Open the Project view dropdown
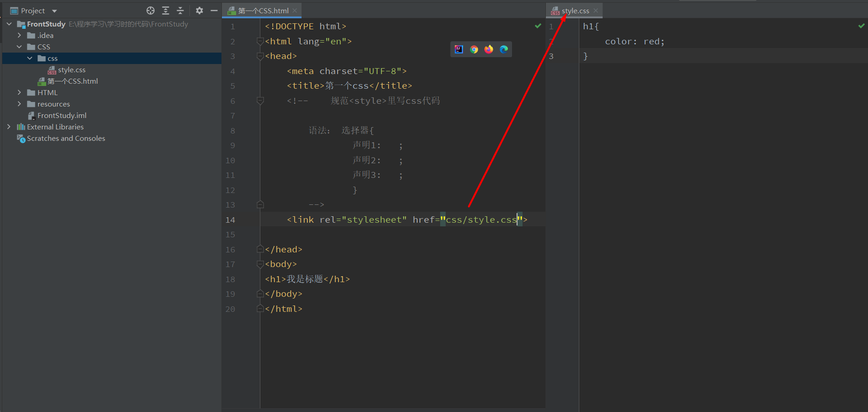This screenshot has height=412, width=868. pos(54,11)
